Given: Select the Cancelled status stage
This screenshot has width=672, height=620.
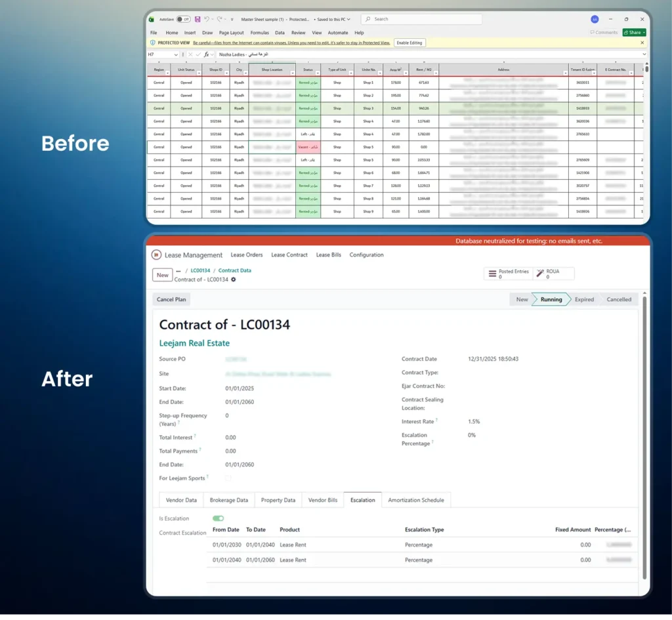Looking at the screenshot, I should [x=618, y=299].
